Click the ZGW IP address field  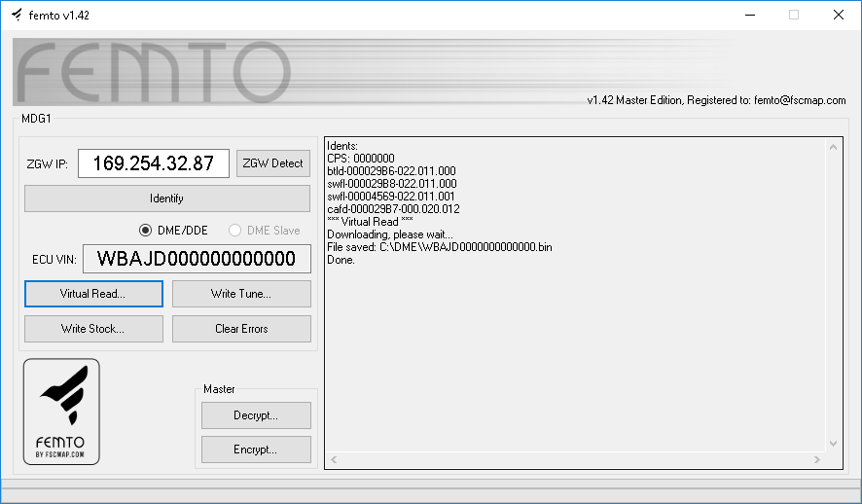click(x=153, y=163)
